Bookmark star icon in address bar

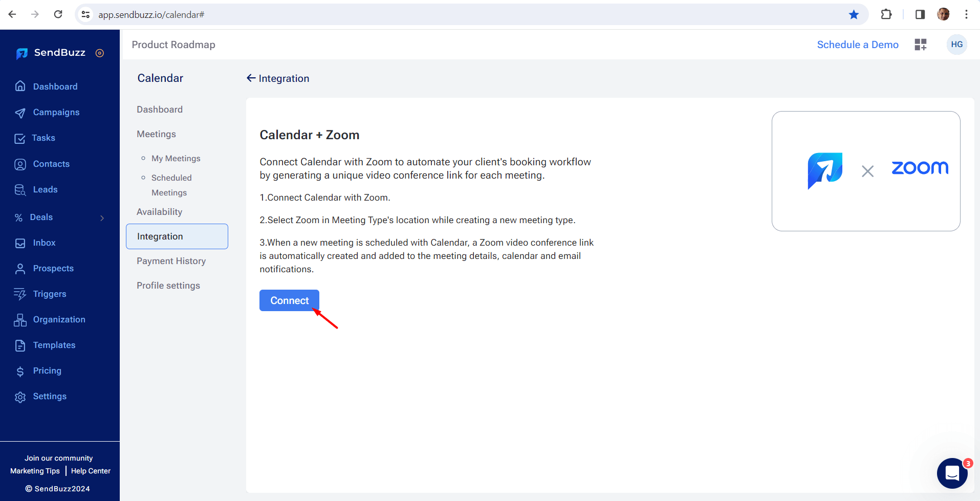pos(854,14)
